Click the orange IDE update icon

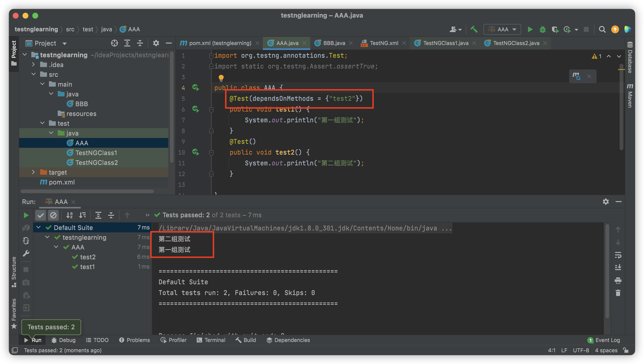click(x=615, y=30)
